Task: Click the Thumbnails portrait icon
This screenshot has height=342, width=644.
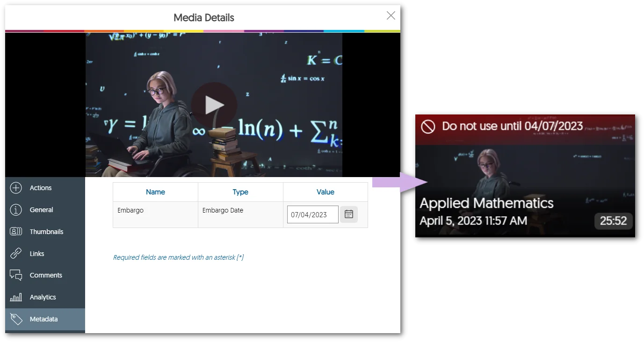Action: [x=16, y=232]
